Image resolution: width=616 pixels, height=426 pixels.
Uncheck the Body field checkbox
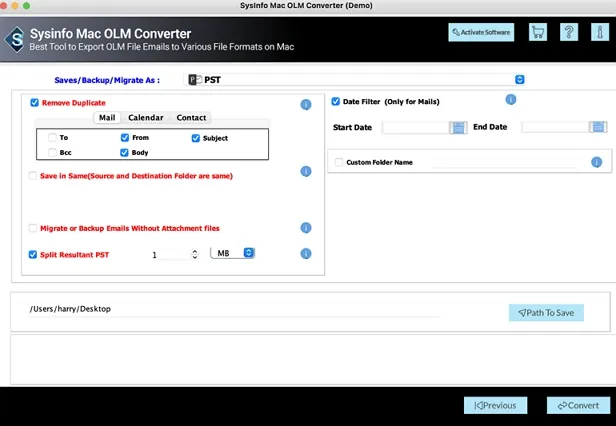coord(124,152)
